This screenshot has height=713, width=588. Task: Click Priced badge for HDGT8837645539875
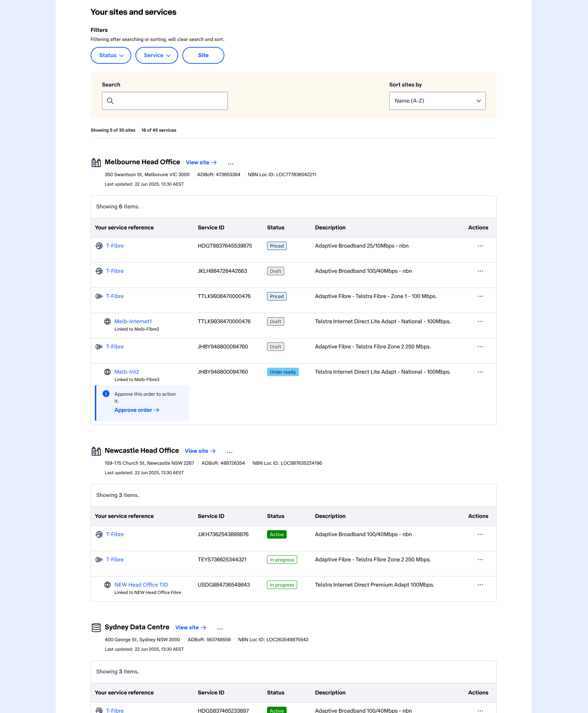click(277, 246)
